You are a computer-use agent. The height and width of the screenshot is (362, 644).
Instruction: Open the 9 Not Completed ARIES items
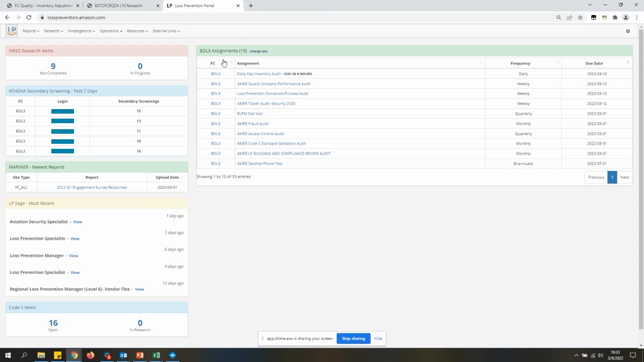53,66
